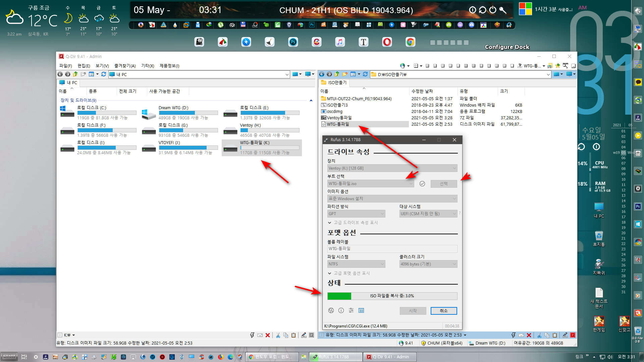Click the wrench icon in top bar
Viewport: 644px width, 362px height.
pyautogui.click(x=502, y=10)
